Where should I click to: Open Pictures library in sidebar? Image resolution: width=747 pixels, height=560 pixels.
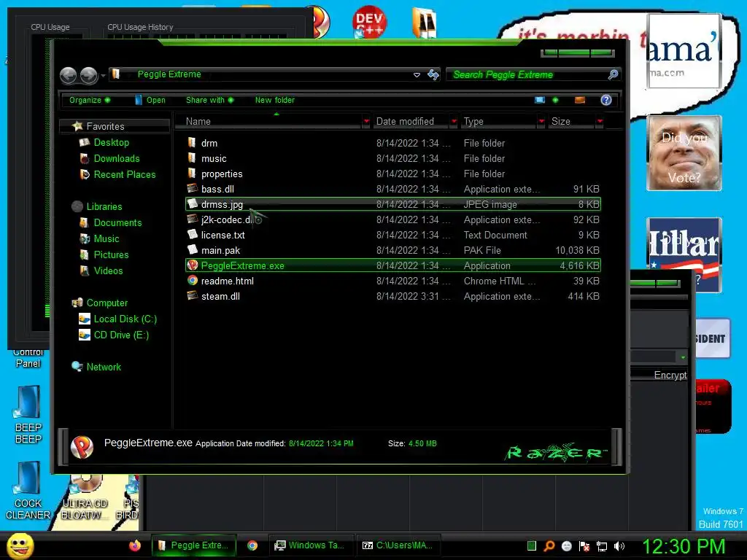(x=111, y=254)
